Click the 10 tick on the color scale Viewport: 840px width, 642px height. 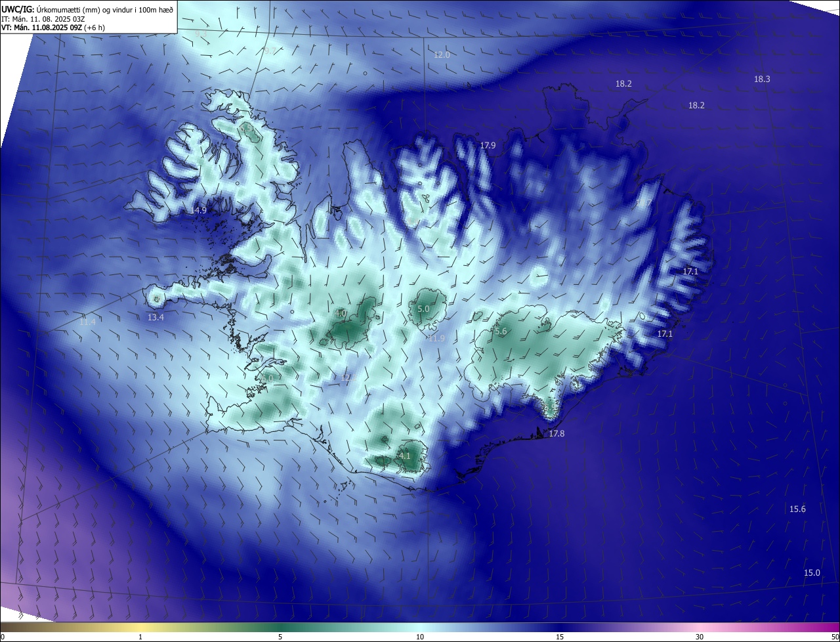[x=420, y=637]
